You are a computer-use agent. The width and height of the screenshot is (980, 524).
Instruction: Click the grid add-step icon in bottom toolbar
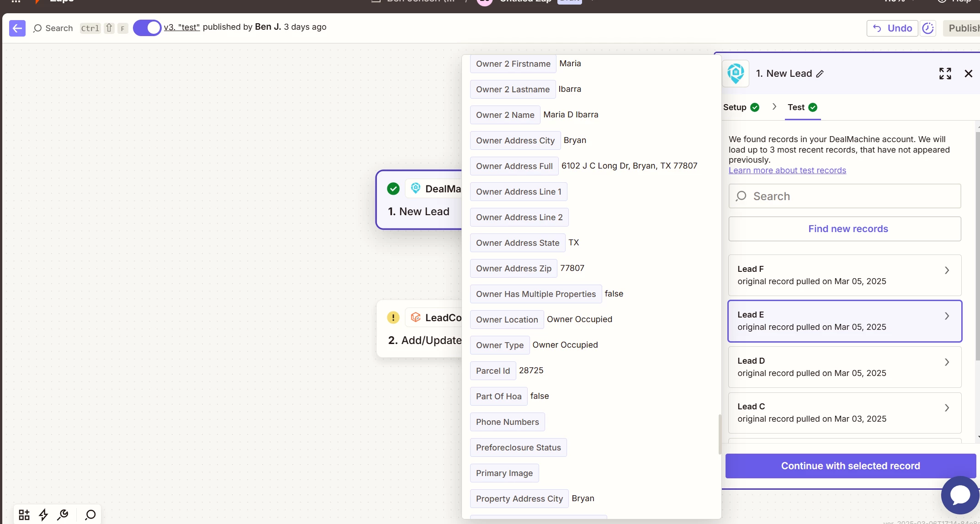point(24,515)
